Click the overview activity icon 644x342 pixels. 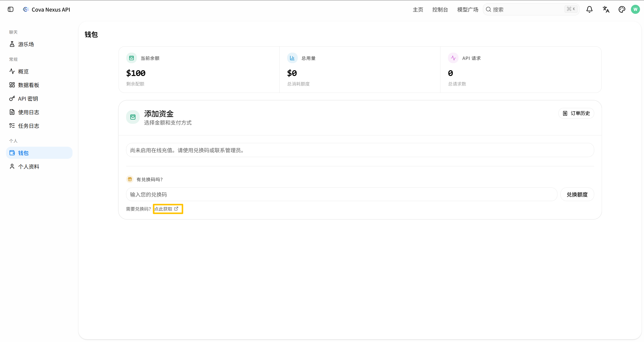click(x=12, y=71)
